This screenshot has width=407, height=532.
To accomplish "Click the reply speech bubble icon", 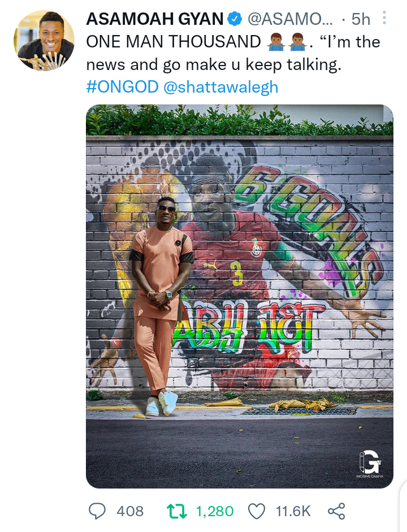I will pos(97,511).
